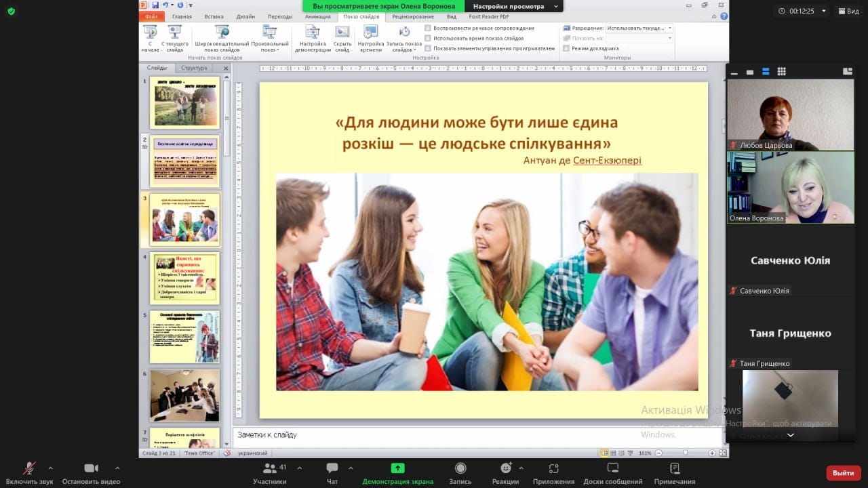The height and width of the screenshot is (488, 868).
Task: Switch to the Анимация ribbon tab
Action: (x=317, y=16)
